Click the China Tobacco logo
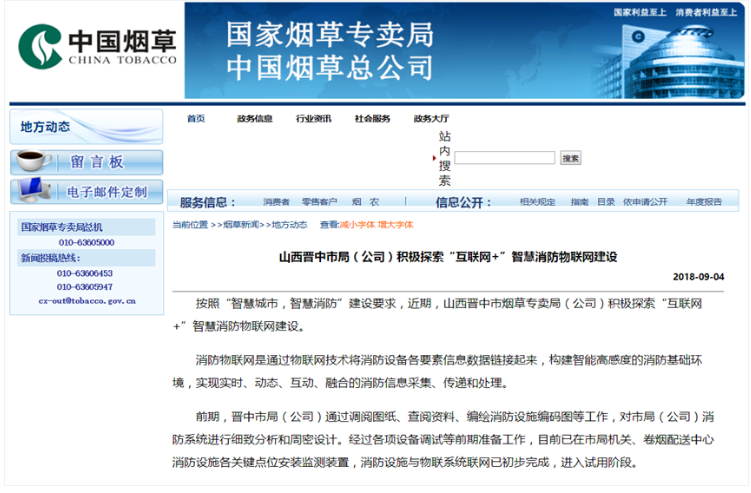This screenshot has height=493, width=751. (x=96, y=46)
